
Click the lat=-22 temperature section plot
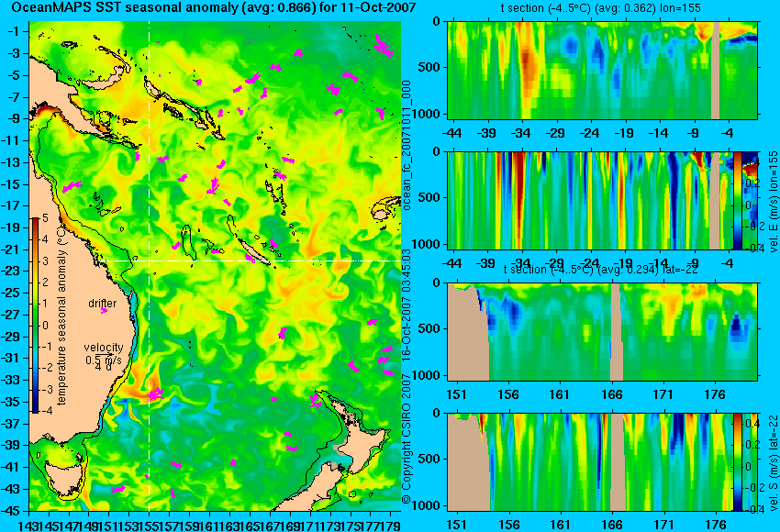602,332
